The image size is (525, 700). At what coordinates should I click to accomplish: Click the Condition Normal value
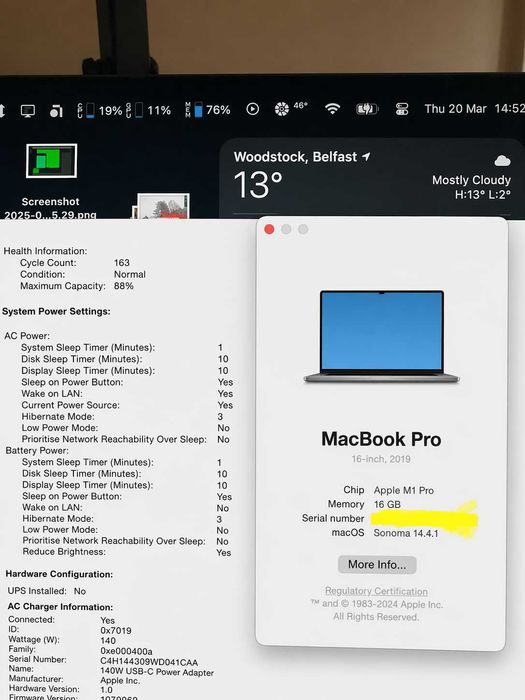[x=129, y=274]
